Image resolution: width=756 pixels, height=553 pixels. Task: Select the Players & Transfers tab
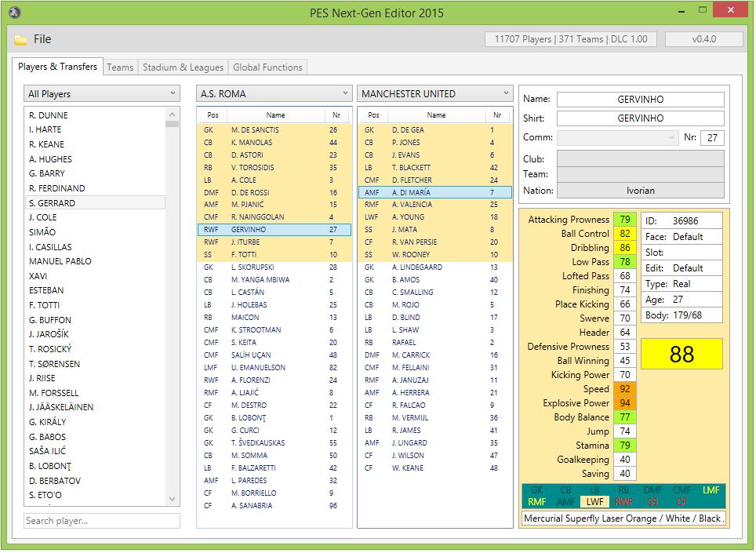coord(57,67)
